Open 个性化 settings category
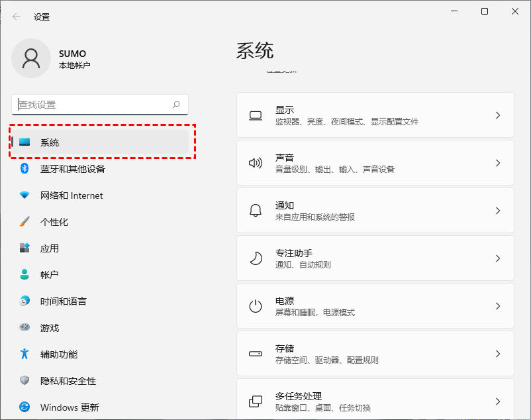This screenshot has width=531, height=420. (100, 222)
